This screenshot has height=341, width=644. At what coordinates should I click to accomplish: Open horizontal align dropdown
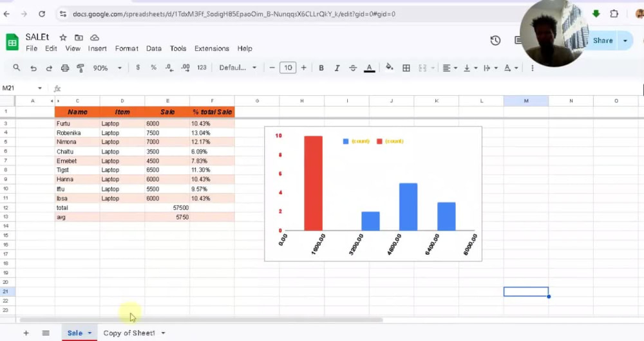pos(450,68)
